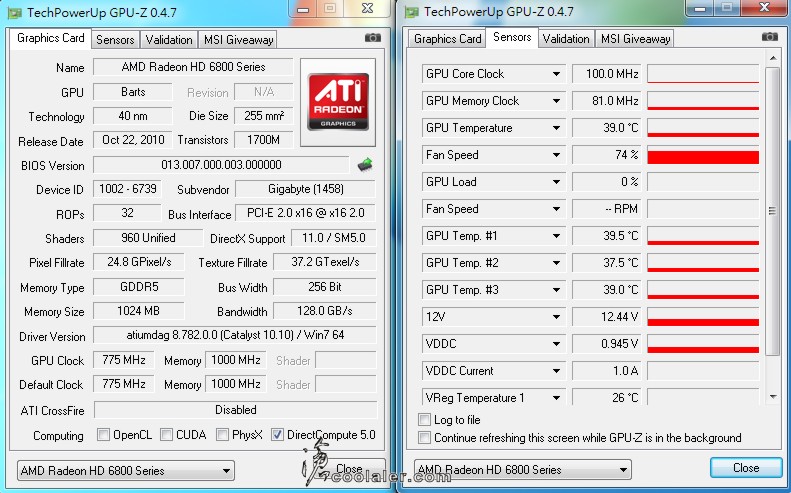Click the Driver Version field
Image resolution: width=791 pixels, height=493 pixels.
click(235, 335)
